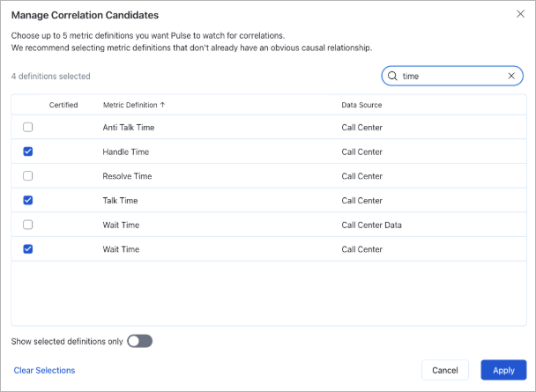Select the Resolve Time checkbox
This screenshot has width=536, height=392.
(28, 176)
